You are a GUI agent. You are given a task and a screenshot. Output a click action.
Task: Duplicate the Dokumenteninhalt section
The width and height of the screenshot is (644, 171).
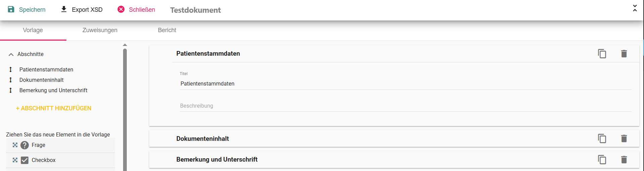click(602, 138)
